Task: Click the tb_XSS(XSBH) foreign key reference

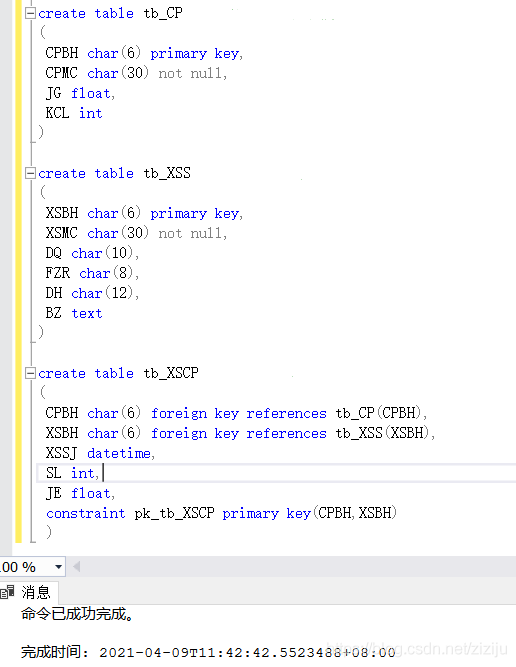Action: click(x=383, y=433)
